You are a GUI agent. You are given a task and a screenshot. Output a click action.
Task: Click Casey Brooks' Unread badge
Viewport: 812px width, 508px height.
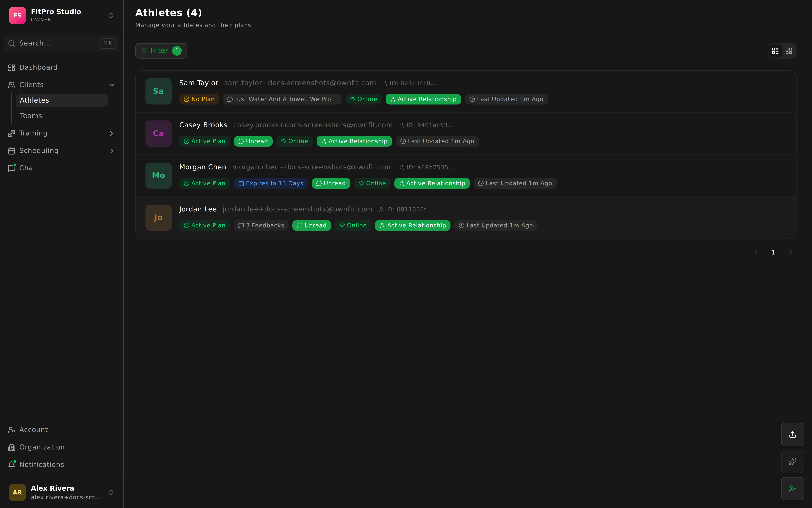click(253, 141)
